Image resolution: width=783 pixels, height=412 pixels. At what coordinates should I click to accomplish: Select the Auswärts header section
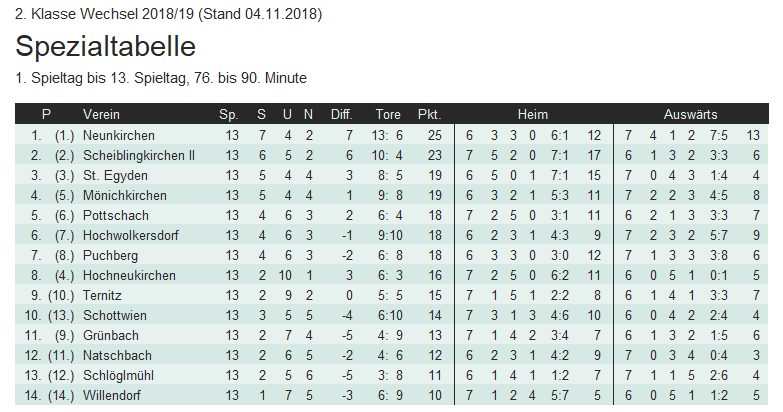690,114
